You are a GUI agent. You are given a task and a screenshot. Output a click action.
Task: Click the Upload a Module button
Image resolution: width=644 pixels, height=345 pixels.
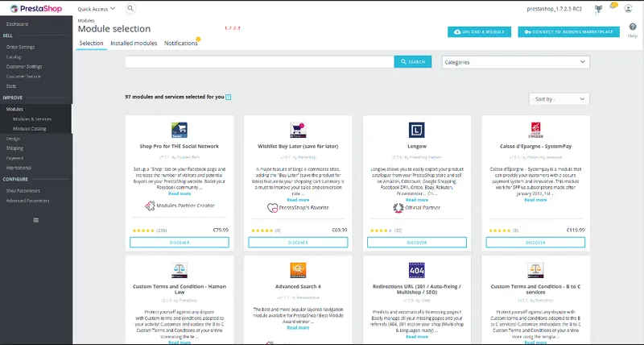click(479, 31)
